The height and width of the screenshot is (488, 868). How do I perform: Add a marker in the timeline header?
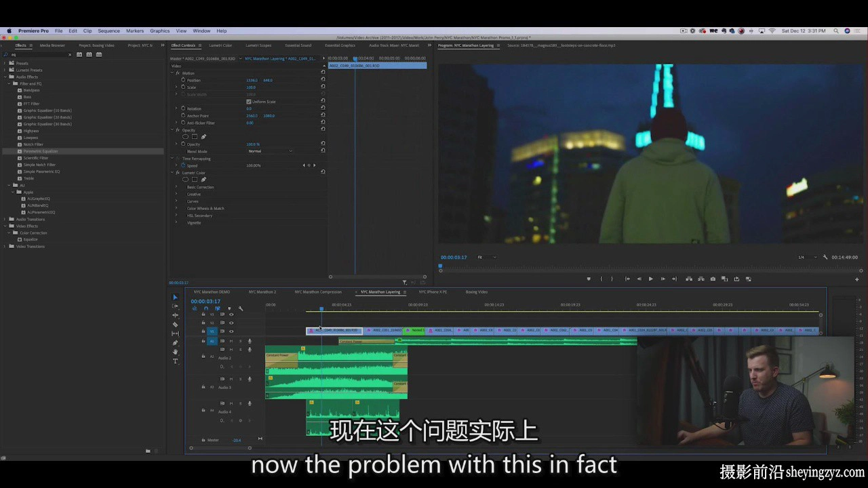(x=229, y=308)
